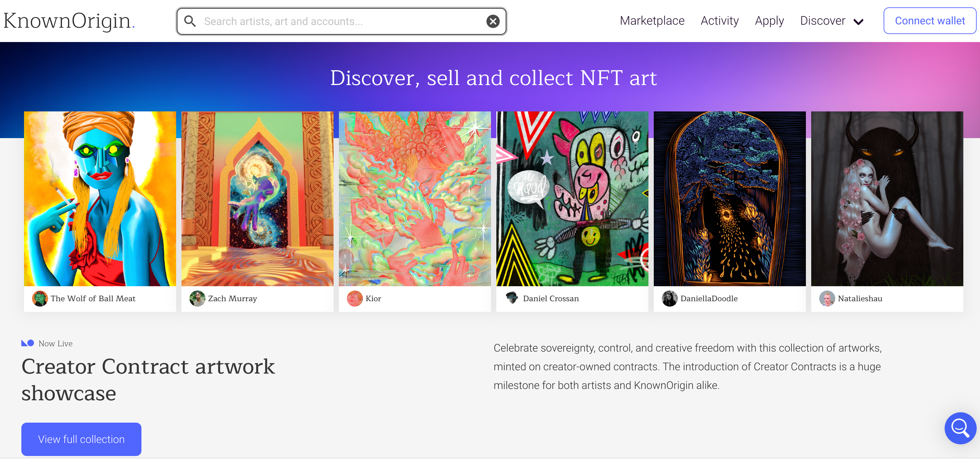
Task: Click the Kior artist name
Action: [x=373, y=299]
